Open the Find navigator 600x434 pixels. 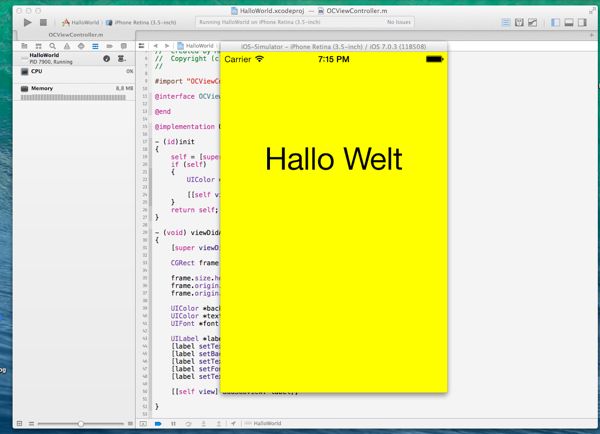coord(52,46)
